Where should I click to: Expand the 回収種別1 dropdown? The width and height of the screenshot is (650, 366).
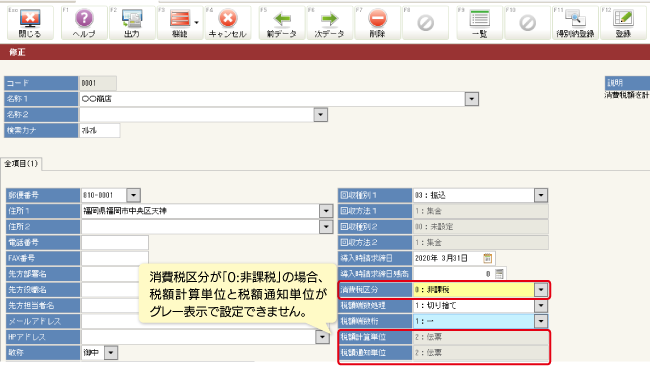[541, 195]
